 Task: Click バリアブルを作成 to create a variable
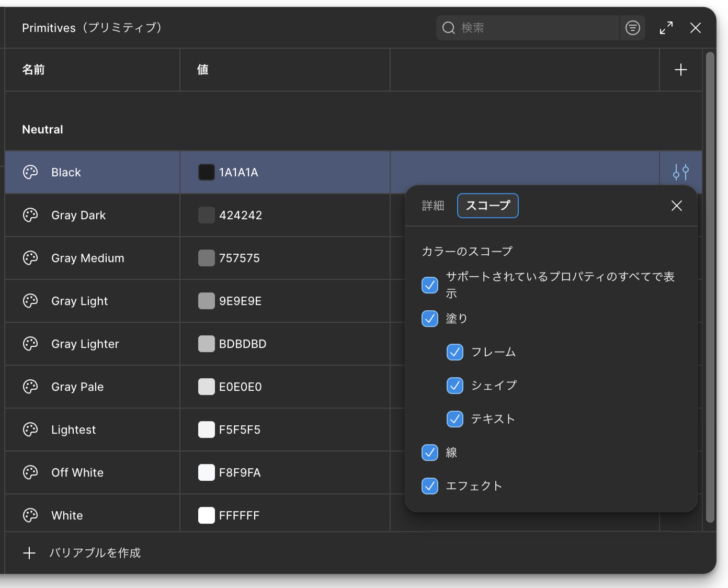pos(82,553)
